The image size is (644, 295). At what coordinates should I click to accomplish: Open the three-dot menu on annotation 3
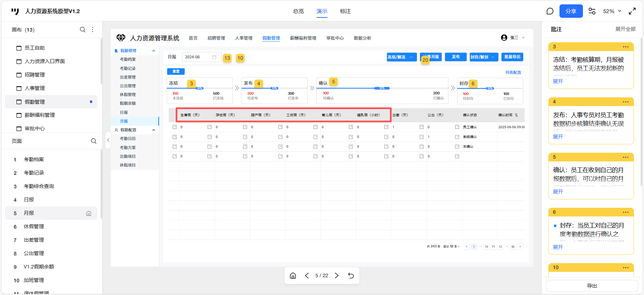[x=626, y=47]
